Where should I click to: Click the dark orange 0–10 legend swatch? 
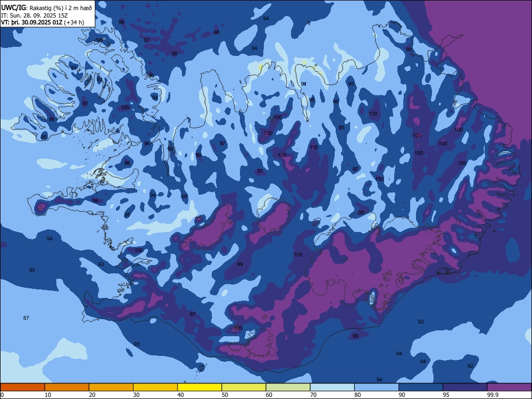(x=23, y=387)
